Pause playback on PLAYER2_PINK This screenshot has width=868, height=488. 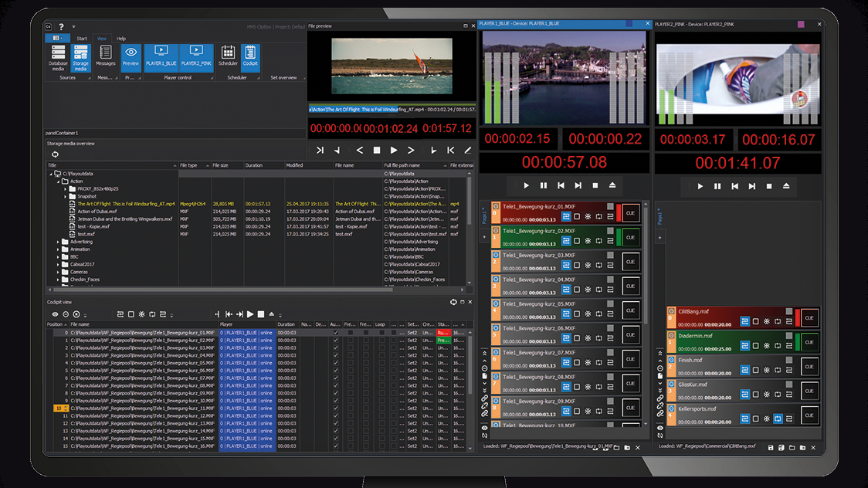coord(717,186)
